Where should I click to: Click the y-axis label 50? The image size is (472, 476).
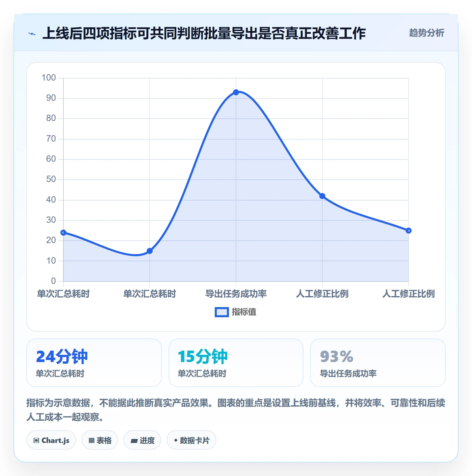click(x=51, y=179)
